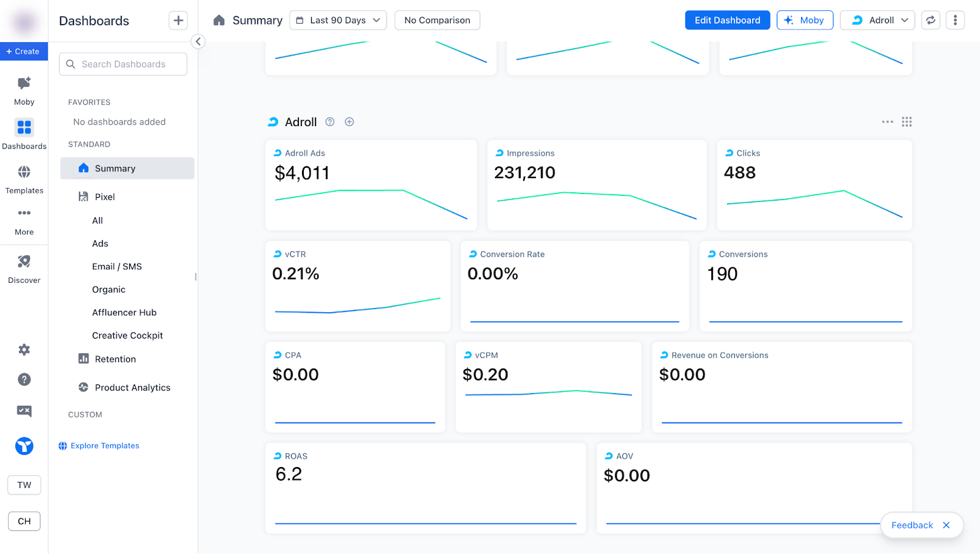
Task: Open the No Comparison selector
Action: (x=437, y=20)
